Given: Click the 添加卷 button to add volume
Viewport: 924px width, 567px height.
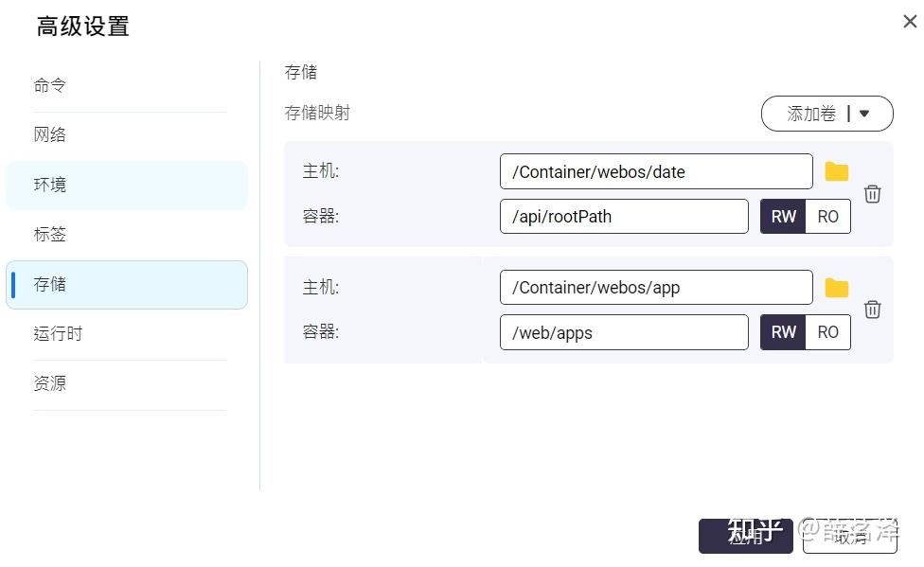Looking at the screenshot, I should 809,114.
